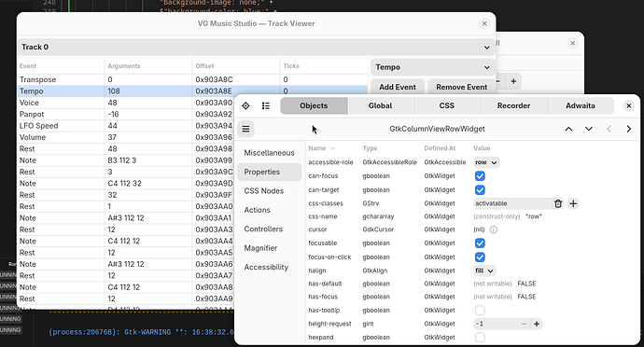This screenshot has height=347, width=644.
Task: Toggle the can-focus checkbox
Action: click(480, 176)
